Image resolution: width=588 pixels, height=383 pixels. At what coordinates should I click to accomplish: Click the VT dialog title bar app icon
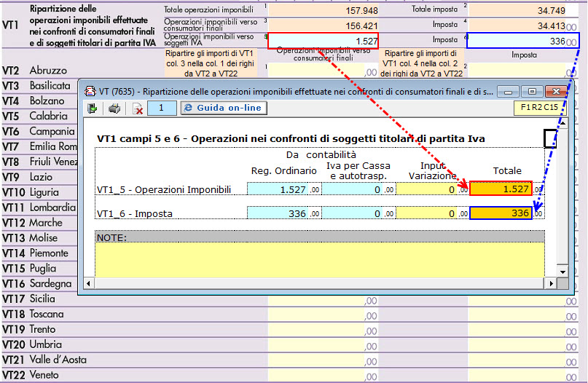pyautogui.click(x=90, y=91)
